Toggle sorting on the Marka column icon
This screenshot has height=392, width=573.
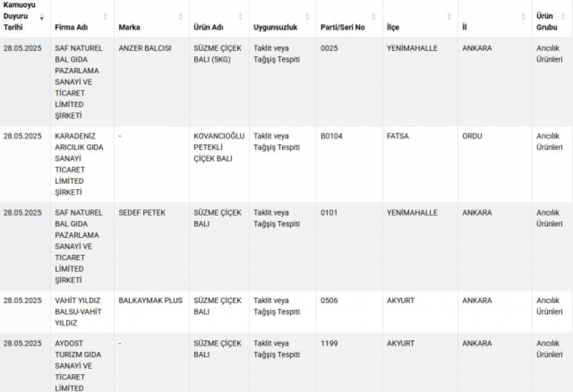coord(181,17)
